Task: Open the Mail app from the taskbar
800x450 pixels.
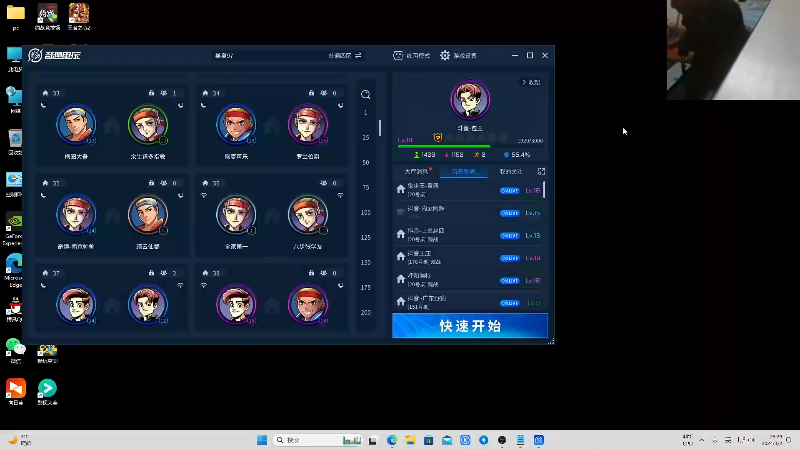Action: pos(447,440)
